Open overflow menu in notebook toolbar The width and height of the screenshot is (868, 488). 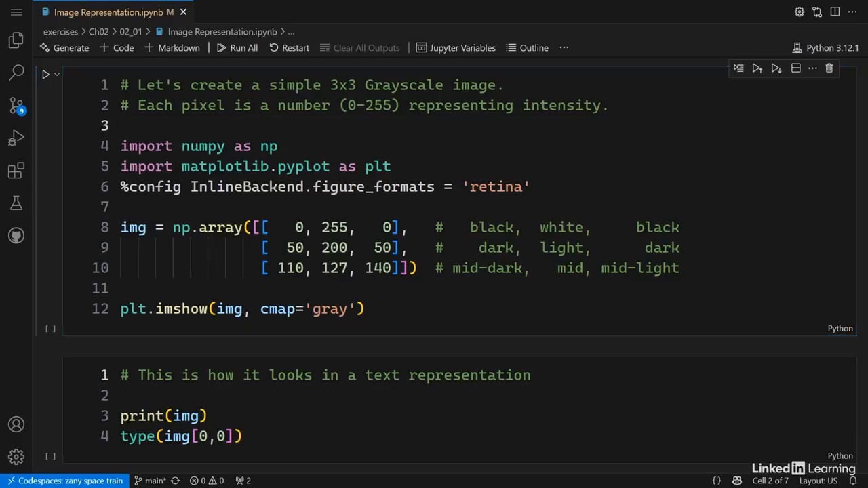coord(564,48)
